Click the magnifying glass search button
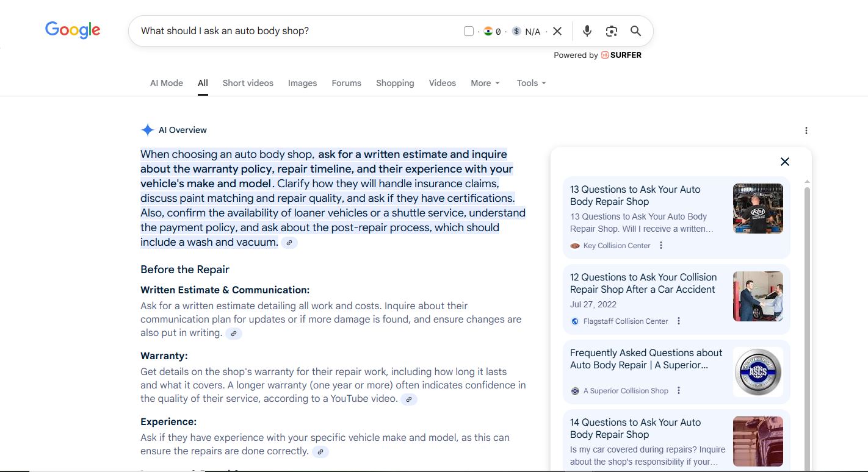 pyautogui.click(x=635, y=31)
